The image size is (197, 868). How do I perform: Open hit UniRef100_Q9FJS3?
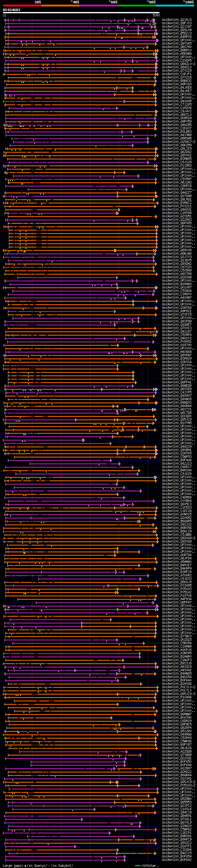[177, 23]
